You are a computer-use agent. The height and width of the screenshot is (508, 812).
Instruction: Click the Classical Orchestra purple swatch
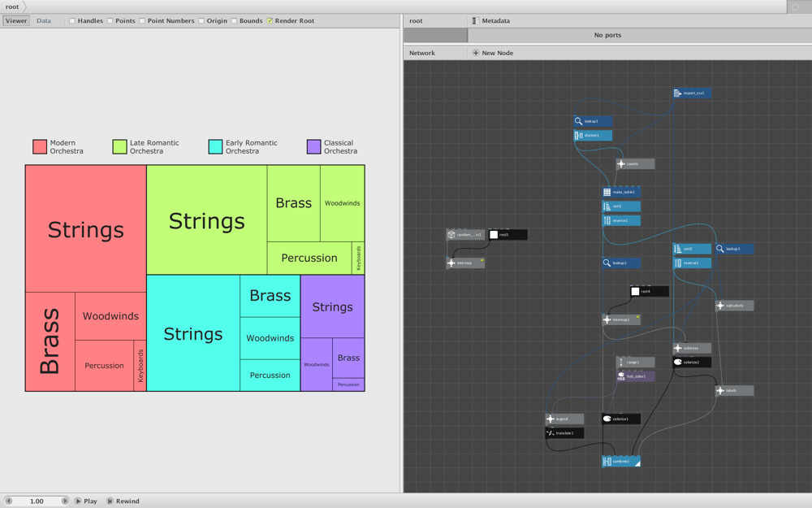313,146
